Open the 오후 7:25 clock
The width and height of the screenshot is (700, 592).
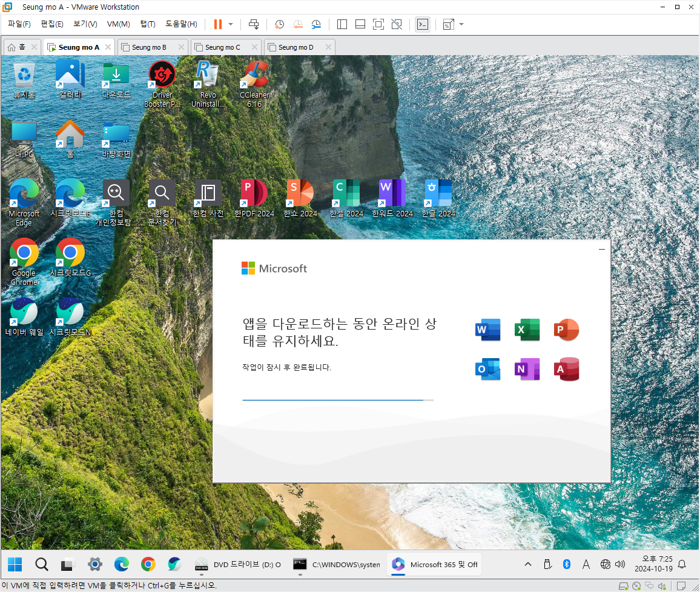(653, 564)
